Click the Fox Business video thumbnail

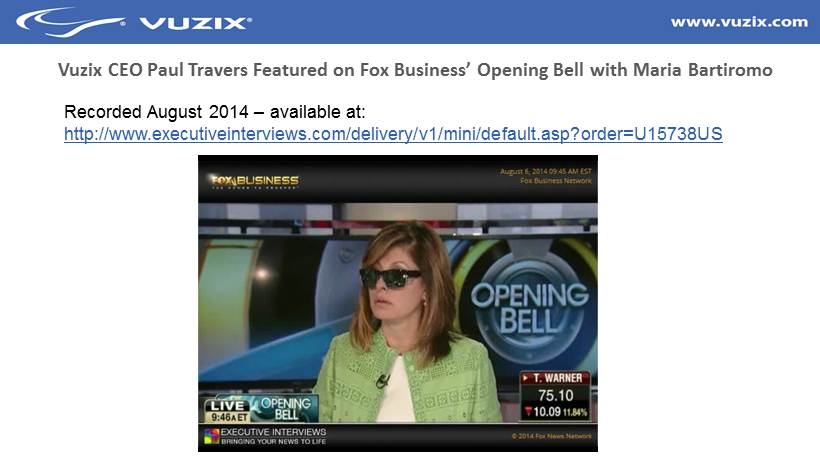397,303
